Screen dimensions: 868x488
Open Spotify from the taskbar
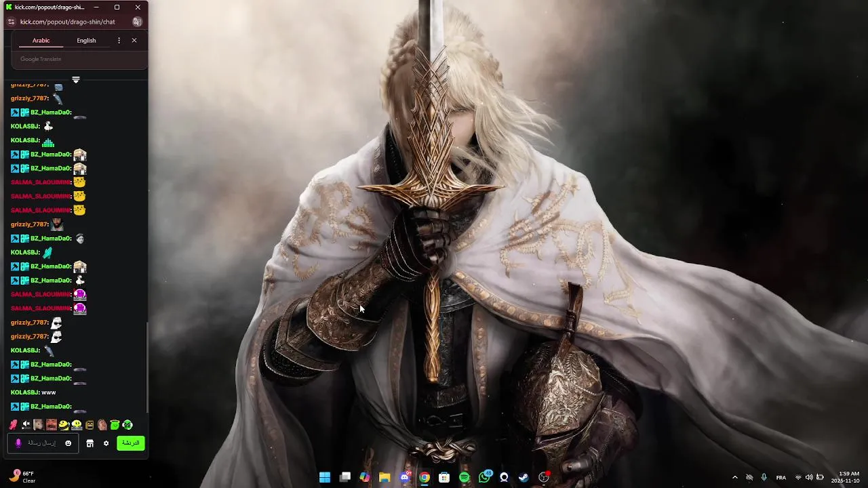pyautogui.click(x=465, y=477)
